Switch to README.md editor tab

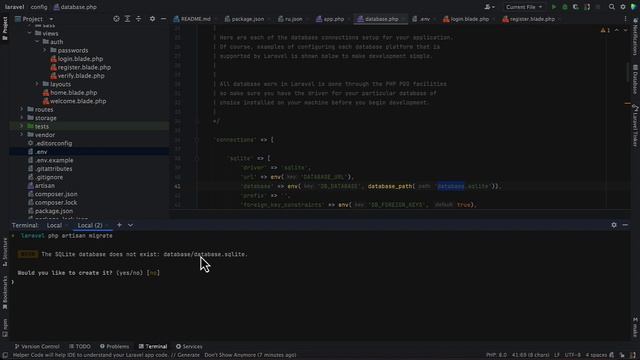pyautogui.click(x=192, y=19)
